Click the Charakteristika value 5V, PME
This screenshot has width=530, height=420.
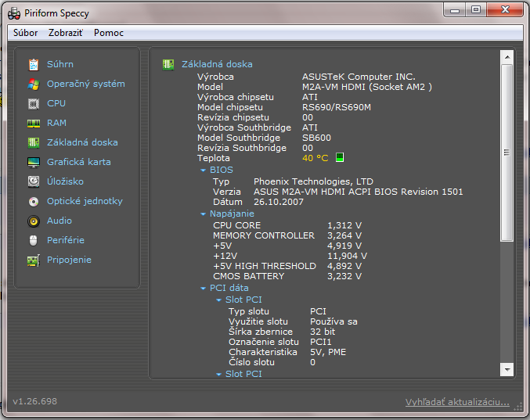pos(328,352)
